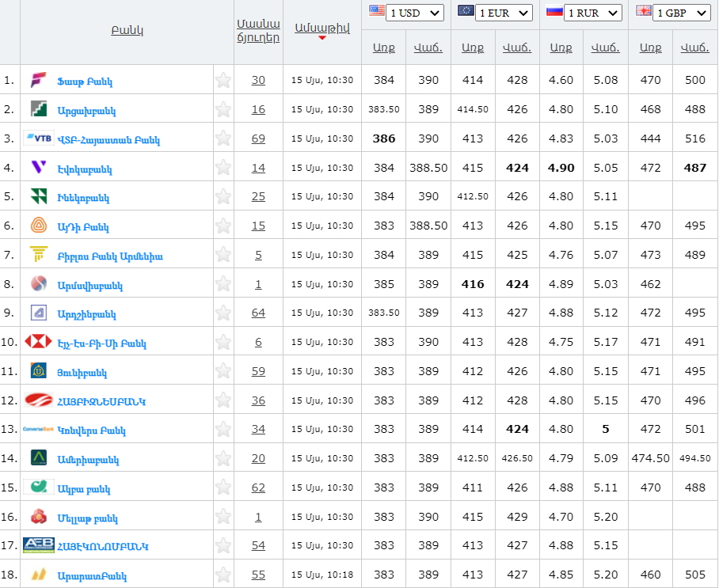Click the Unibank logo in row 11
Viewport: 719px width, 588px height.
pos(39,371)
